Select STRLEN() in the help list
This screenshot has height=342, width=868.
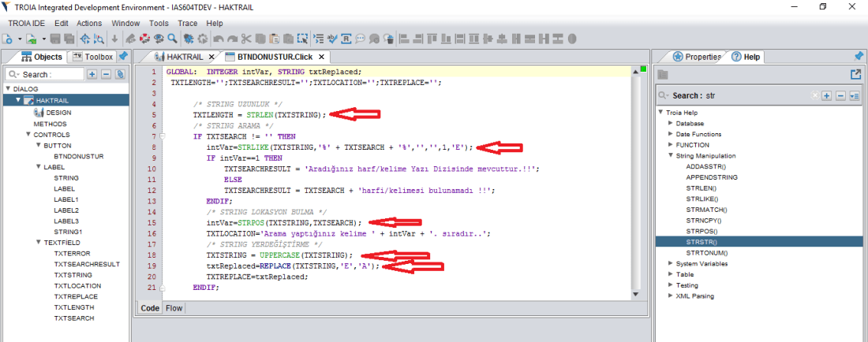tap(702, 188)
